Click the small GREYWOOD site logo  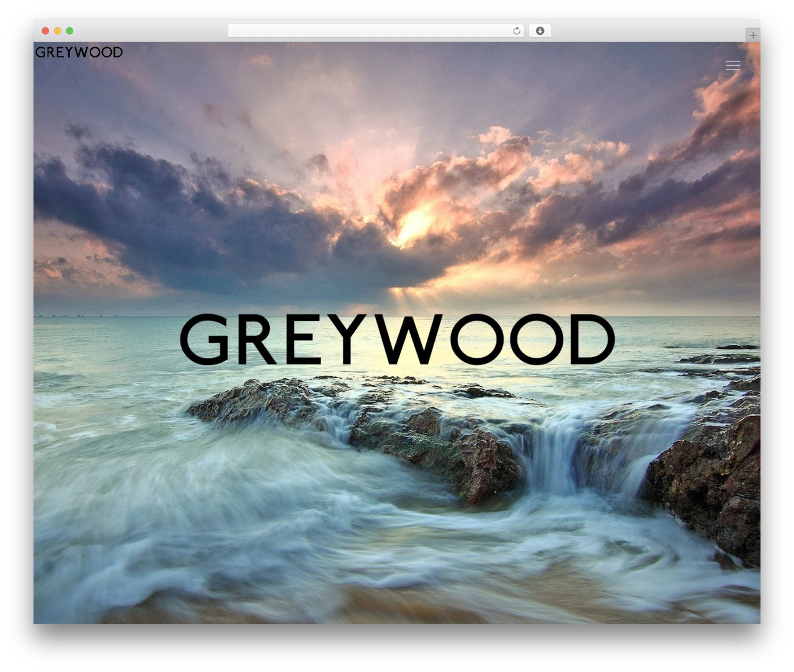pyautogui.click(x=79, y=52)
